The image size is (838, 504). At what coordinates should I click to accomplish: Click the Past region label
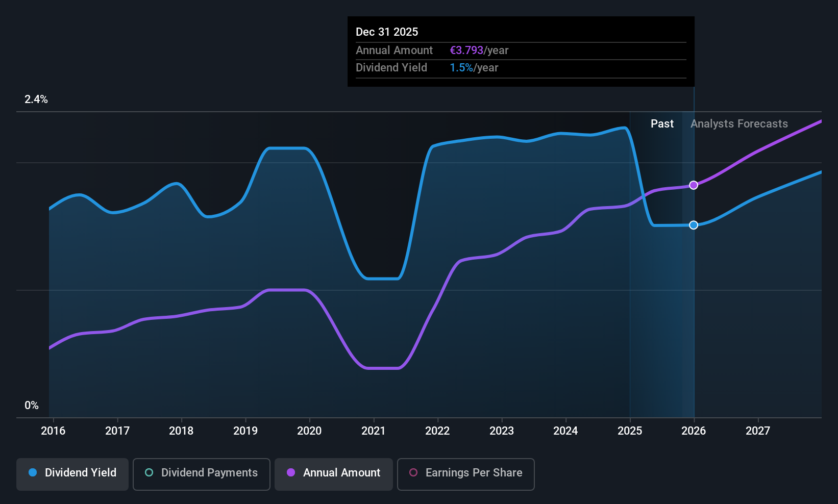pos(662,124)
